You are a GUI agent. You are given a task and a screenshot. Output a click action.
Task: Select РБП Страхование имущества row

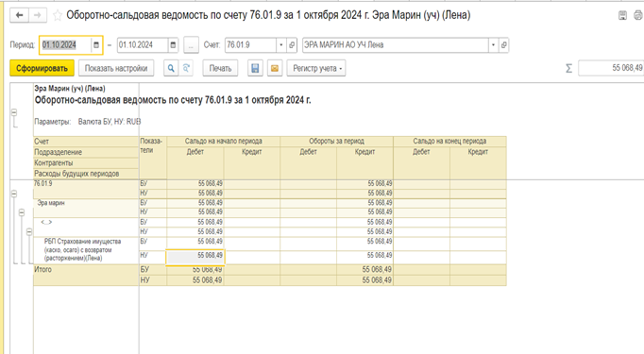[x=86, y=250]
